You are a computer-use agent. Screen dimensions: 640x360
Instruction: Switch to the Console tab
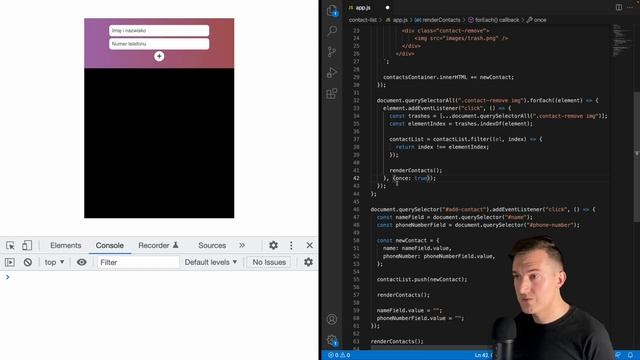point(110,245)
